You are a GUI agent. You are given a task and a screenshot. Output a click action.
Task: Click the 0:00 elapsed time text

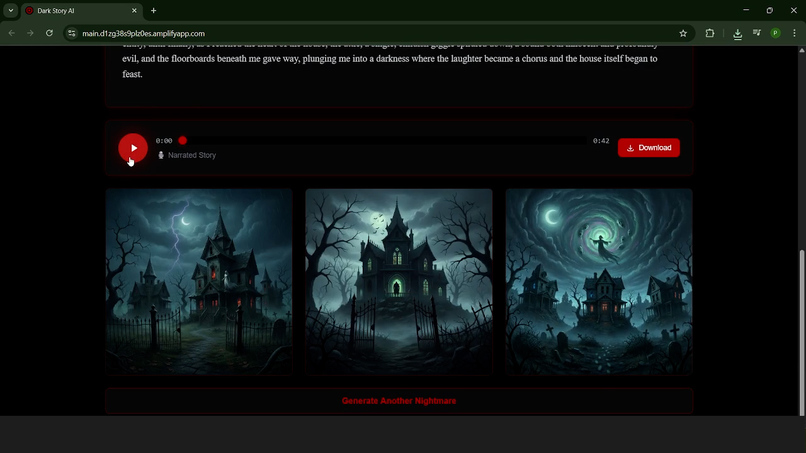(164, 140)
